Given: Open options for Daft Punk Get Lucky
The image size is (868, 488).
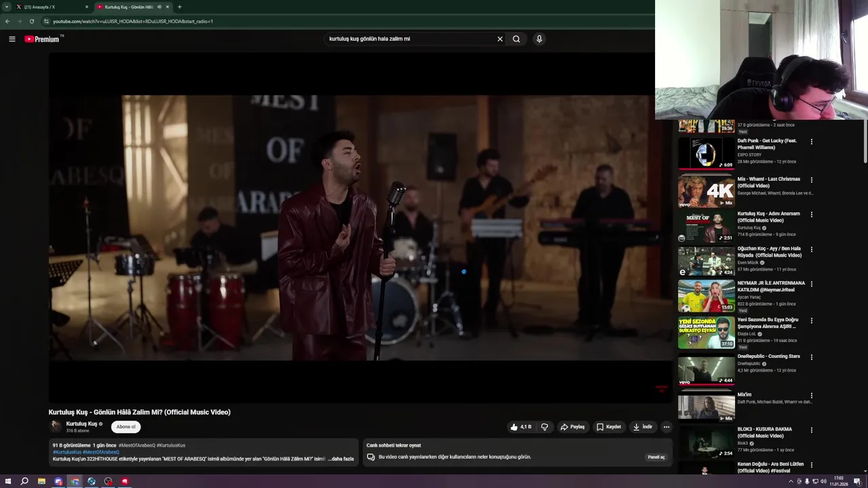Looking at the screenshot, I should [x=812, y=142].
